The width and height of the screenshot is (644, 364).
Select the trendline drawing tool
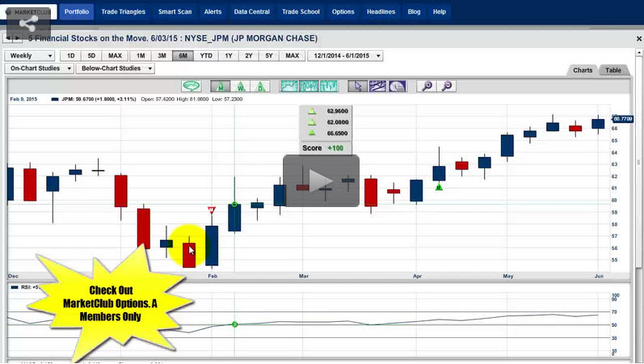coord(377,86)
